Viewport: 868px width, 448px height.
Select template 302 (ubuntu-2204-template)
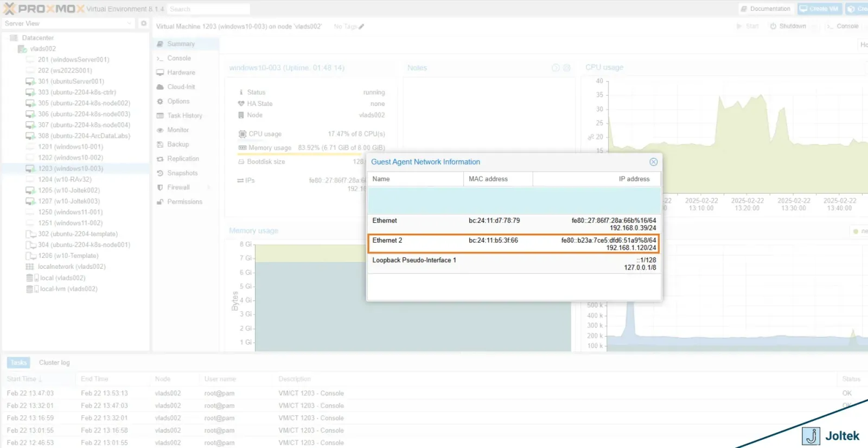pos(78,234)
